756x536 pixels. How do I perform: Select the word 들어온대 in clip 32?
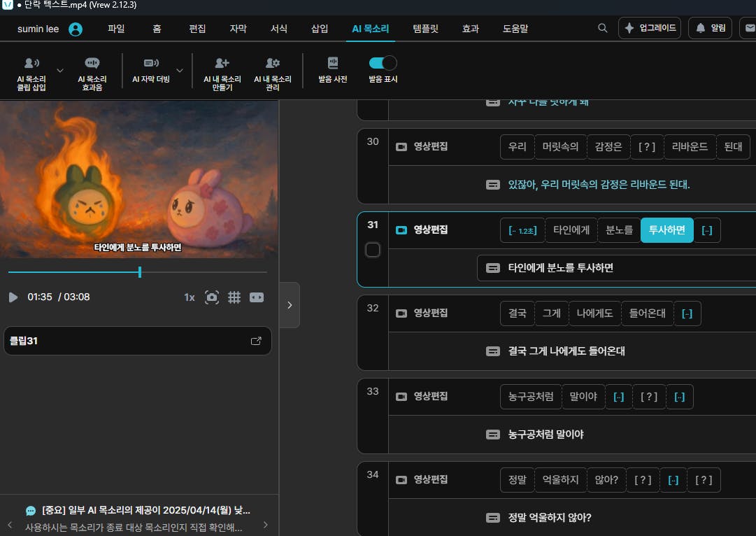647,313
